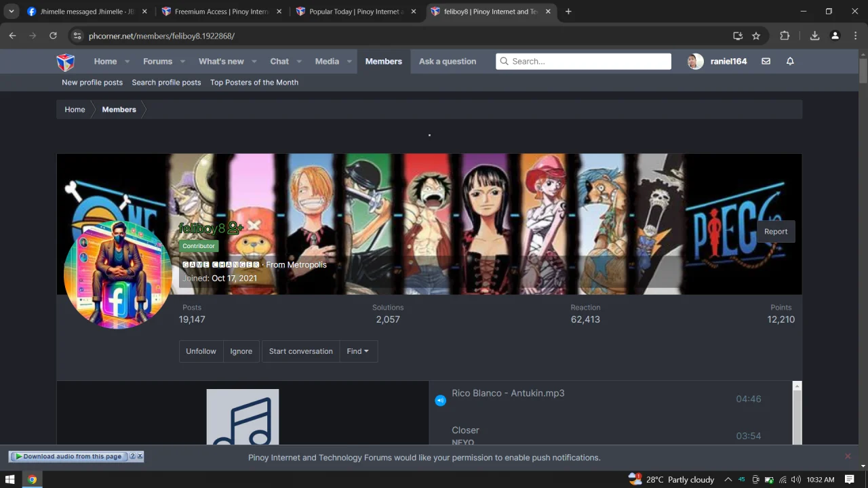The width and height of the screenshot is (868, 488).
Task: Click the Chrome taskbar icon
Action: (x=32, y=479)
